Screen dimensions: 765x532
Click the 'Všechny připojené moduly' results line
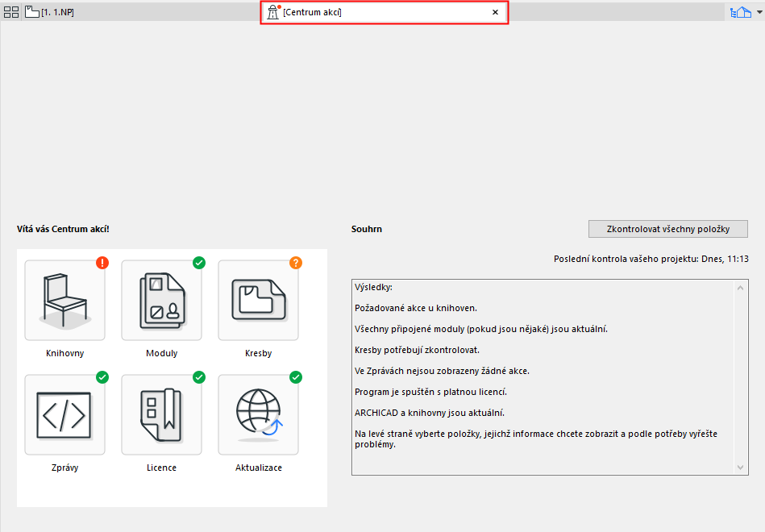[x=481, y=329]
